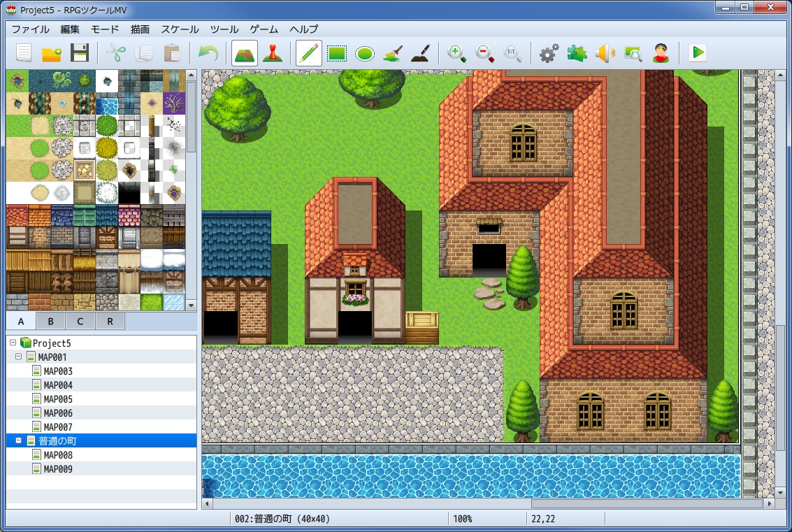Click the tileset palette scroll-down arrow
This screenshot has height=532, width=792.
191,305
